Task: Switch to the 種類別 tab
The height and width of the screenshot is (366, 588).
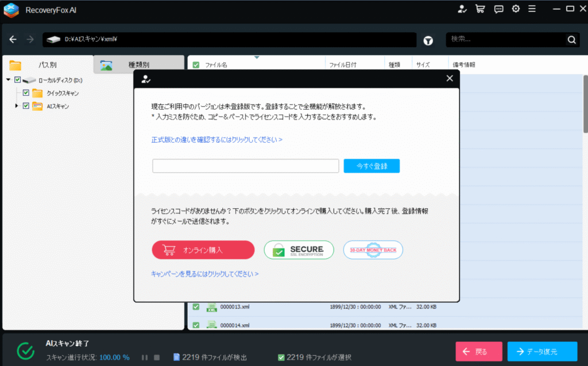Action: click(138, 65)
